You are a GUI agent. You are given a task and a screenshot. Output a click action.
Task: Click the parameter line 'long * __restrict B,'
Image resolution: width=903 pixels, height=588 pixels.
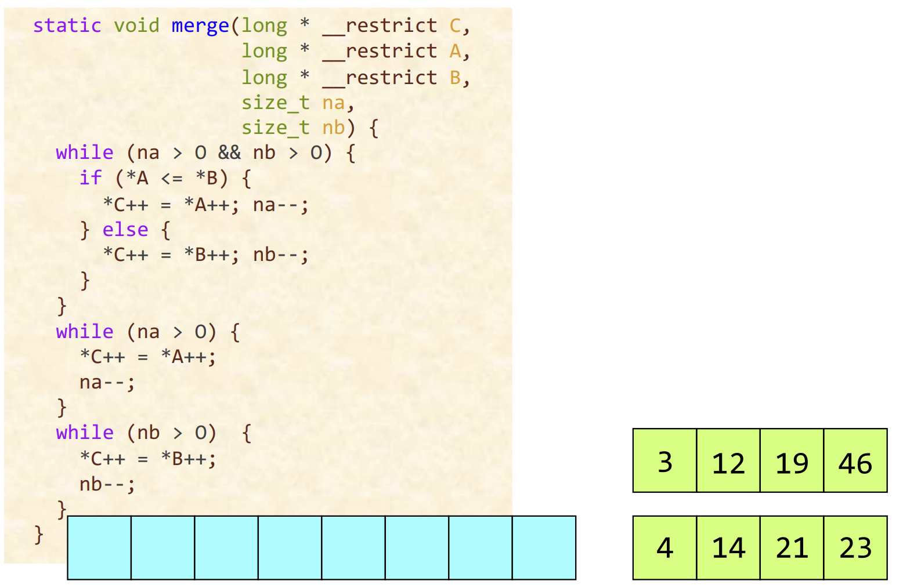(x=356, y=78)
